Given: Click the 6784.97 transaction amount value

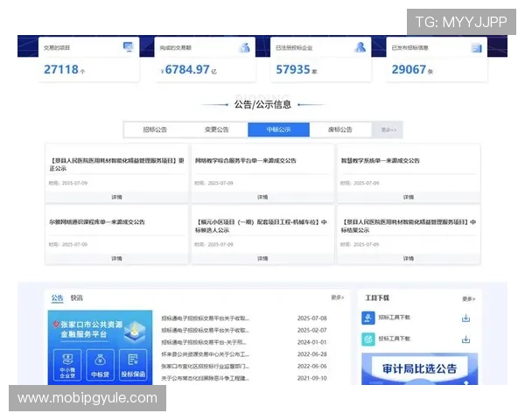Looking at the screenshot, I should tap(187, 69).
